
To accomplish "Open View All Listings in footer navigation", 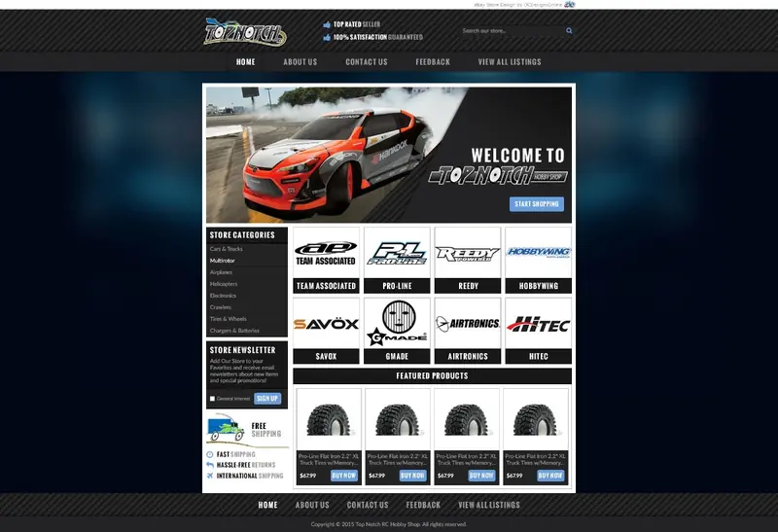I will click(489, 505).
